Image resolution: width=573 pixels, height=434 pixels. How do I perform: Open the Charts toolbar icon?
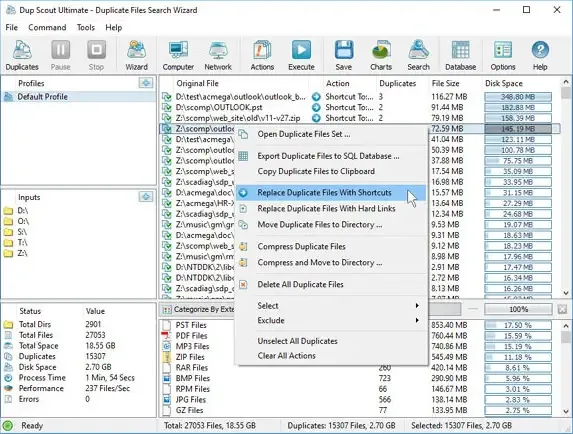[x=381, y=55]
